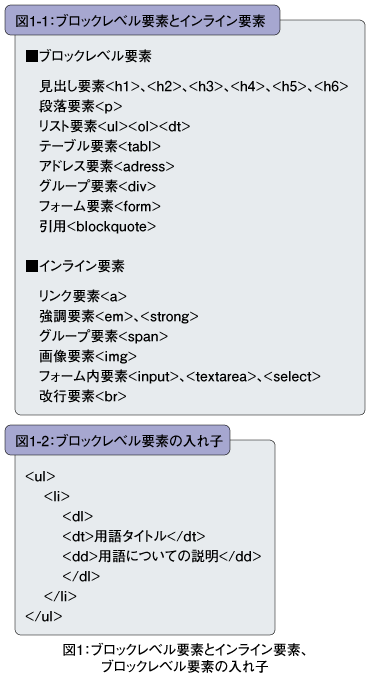Viewport: 370px width, 680px height.
Task: Click the アドレス要素<adress> line
Action: pyautogui.click(x=107, y=167)
